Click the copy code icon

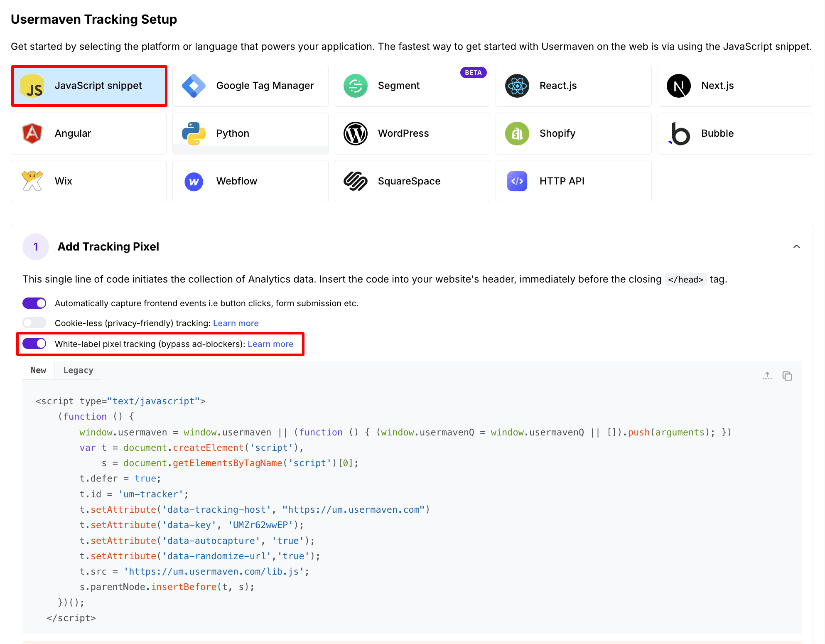[787, 376]
